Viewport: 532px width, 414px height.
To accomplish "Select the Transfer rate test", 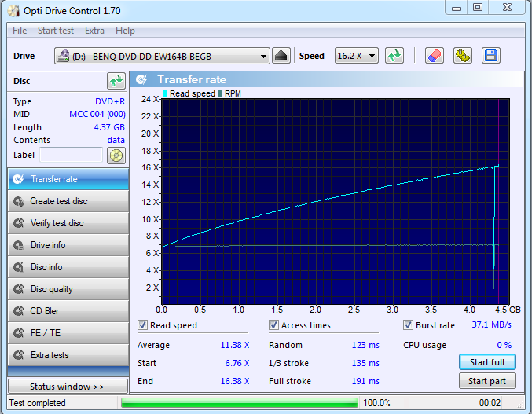I will 68,179.
